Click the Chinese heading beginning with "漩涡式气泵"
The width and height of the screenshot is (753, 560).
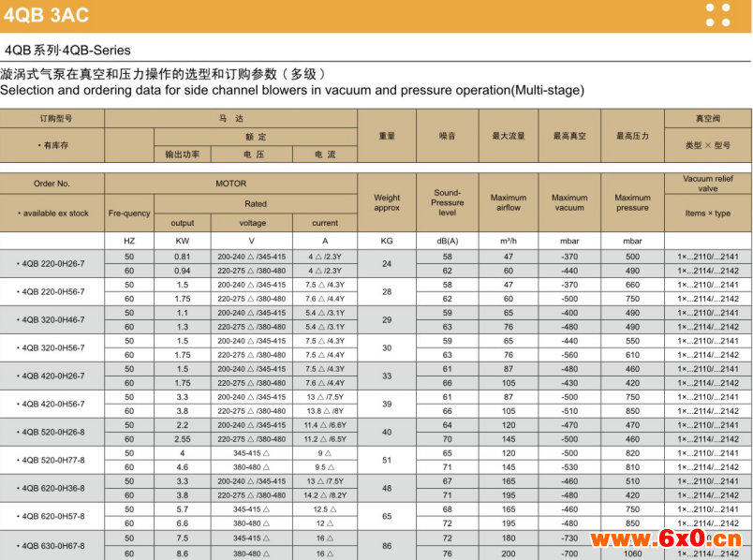pyautogui.click(x=163, y=74)
